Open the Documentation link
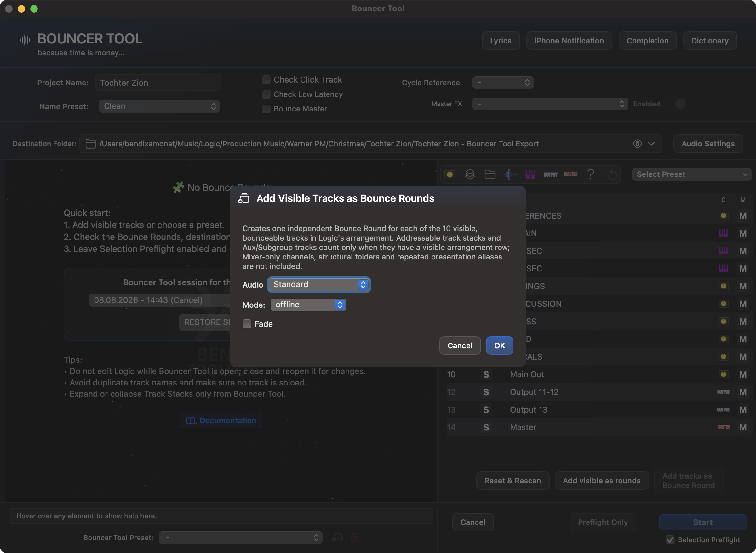This screenshot has width=756, height=553. pyautogui.click(x=221, y=420)
